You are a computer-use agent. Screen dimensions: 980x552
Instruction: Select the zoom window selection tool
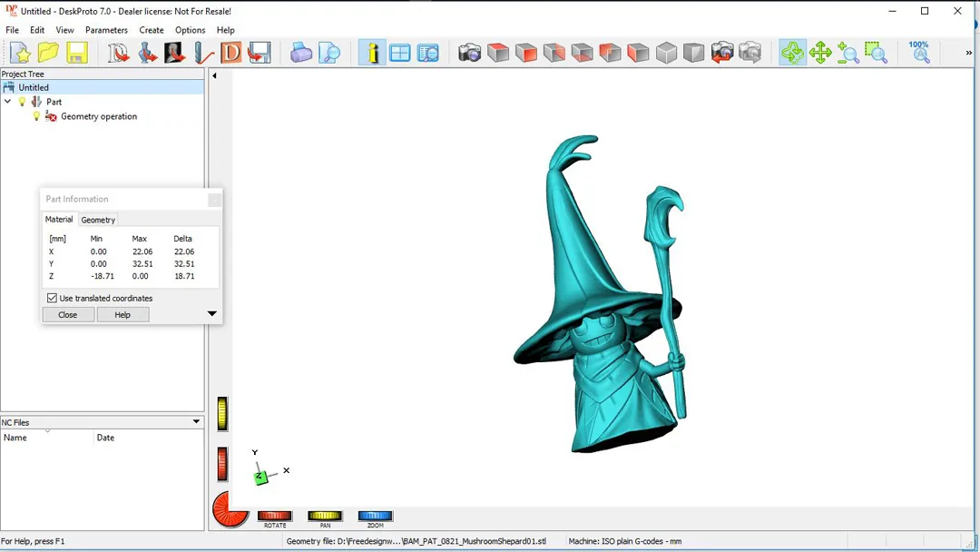(x=877, y=54)
